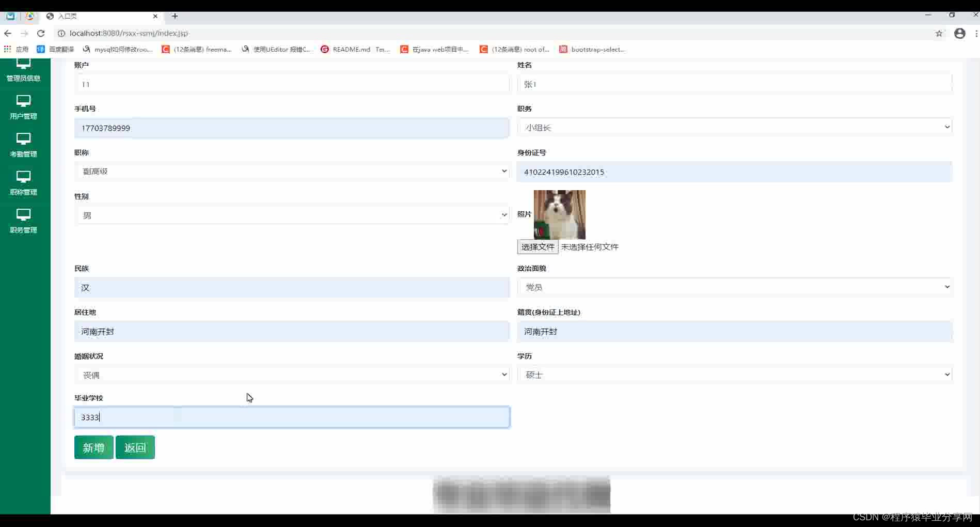Click the browser forward arrow
The width and height of the screenshot is (980, 527).
[x=24, y=33]
